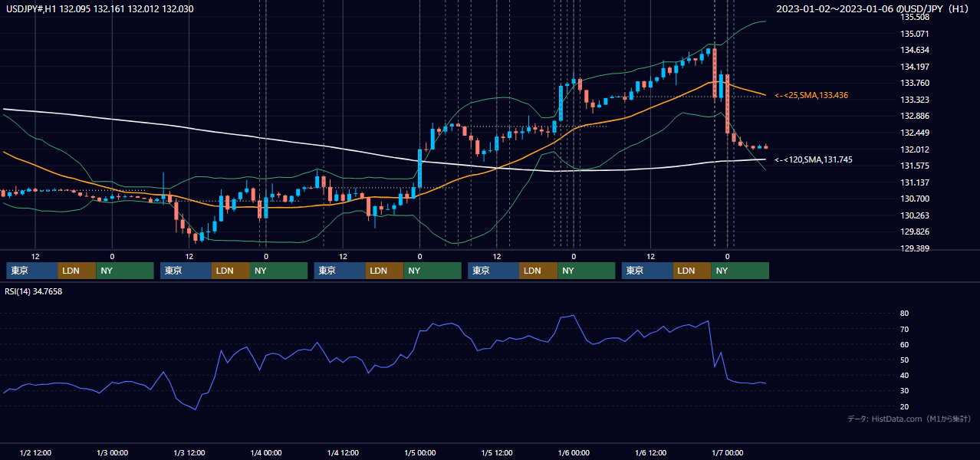
Task: Click the 2023-01-02~2023-01-06 USD/JPY (H1) title
Action: [x=873, y=9]
